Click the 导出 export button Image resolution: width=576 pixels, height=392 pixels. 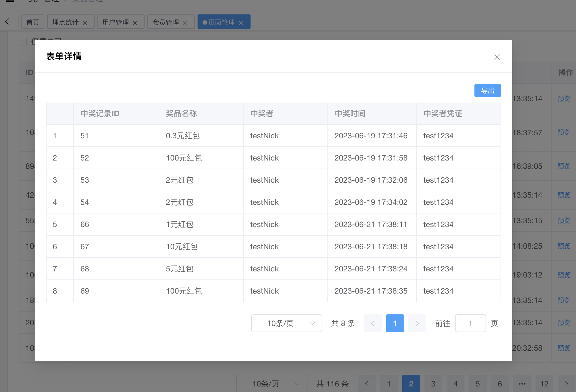pos(487,90)
